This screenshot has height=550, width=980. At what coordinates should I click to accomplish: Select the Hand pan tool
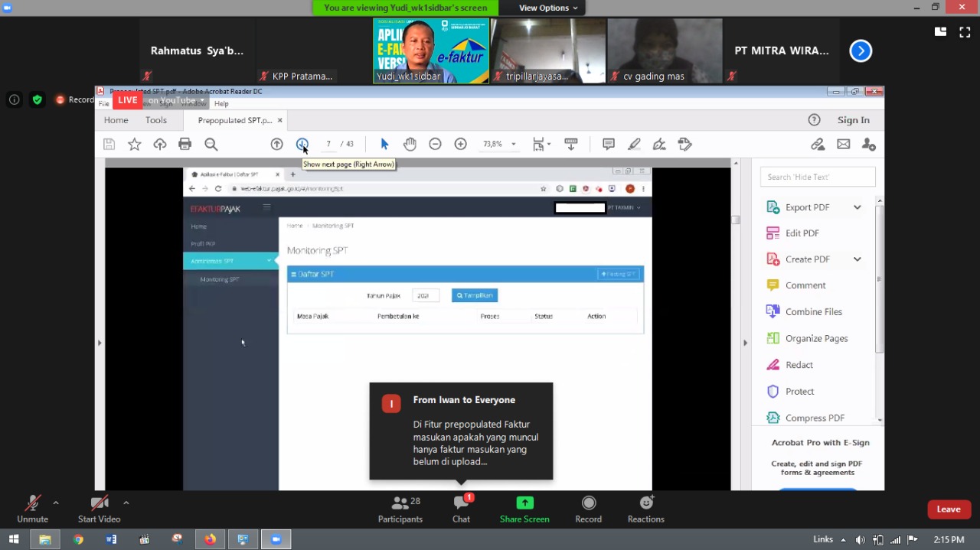pos(410,144)
